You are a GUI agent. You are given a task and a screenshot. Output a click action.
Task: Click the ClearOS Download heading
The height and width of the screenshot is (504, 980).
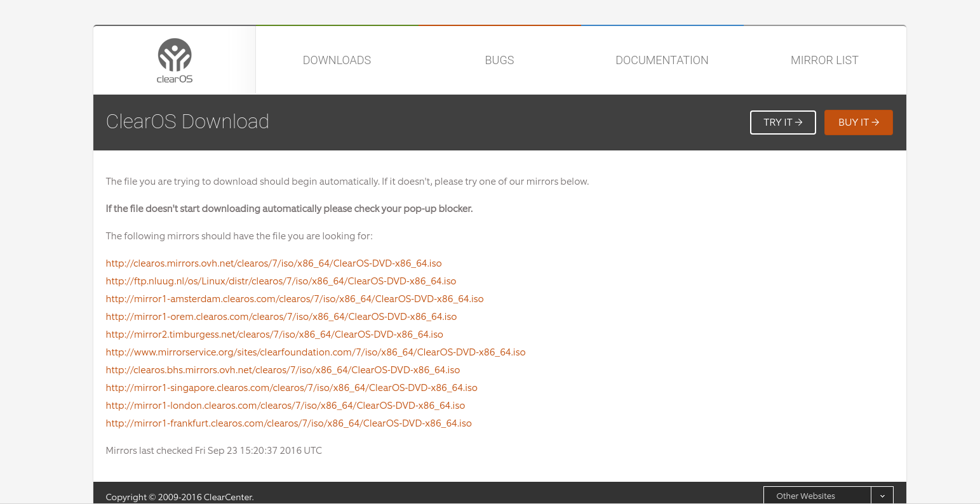click(187, 121)
